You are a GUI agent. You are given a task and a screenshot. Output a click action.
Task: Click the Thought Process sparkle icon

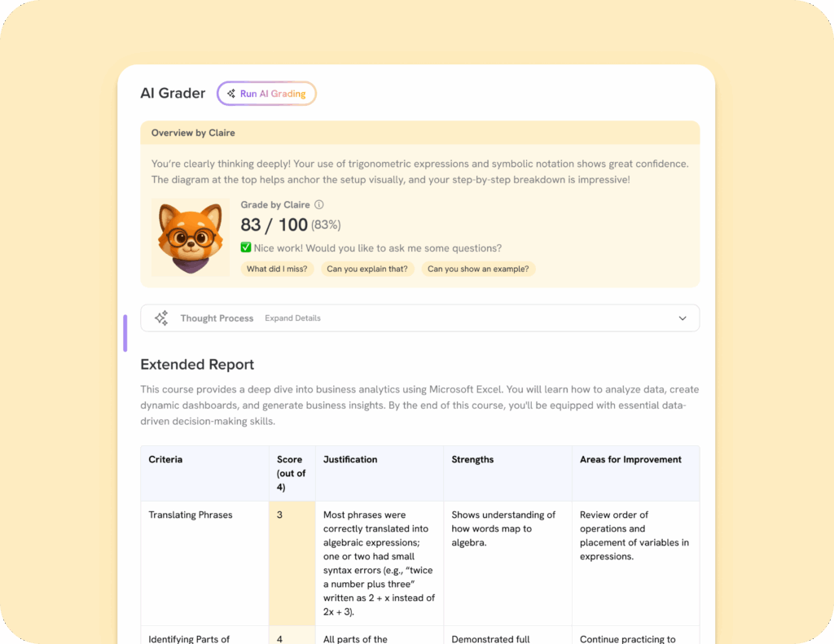click(x=161, y=318)
